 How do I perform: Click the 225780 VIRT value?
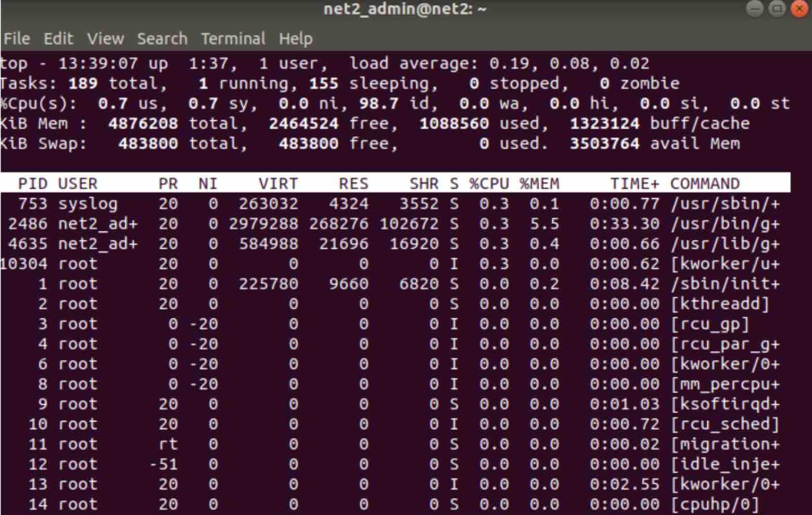(x=269, y=284)
